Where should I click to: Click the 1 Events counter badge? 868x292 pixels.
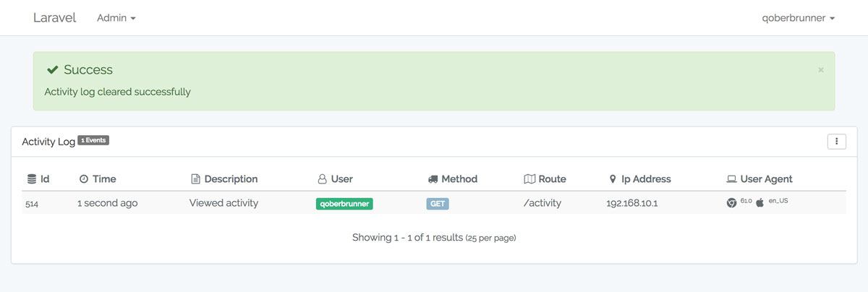point(93,140)
